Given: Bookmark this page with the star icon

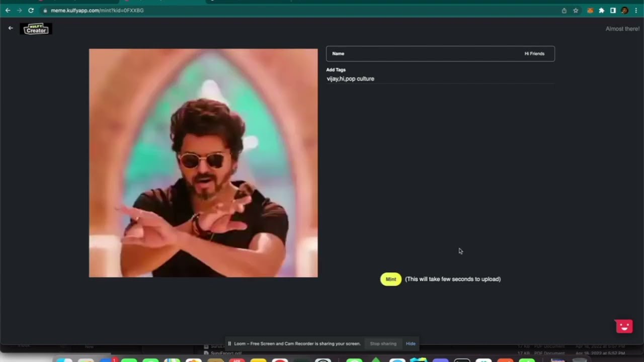Looking at the screenshot, I should (x=576, y=10).
